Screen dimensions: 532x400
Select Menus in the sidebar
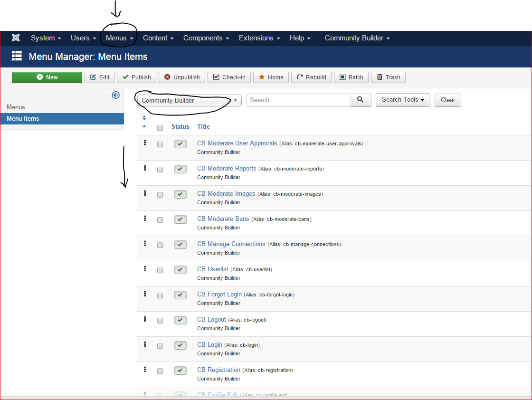pyautogui.click(x=16, y=107)
